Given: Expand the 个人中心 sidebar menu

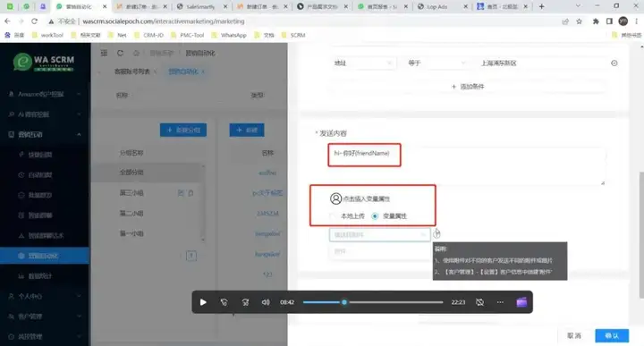Looking at the screenshot, I should pos(45,296).
